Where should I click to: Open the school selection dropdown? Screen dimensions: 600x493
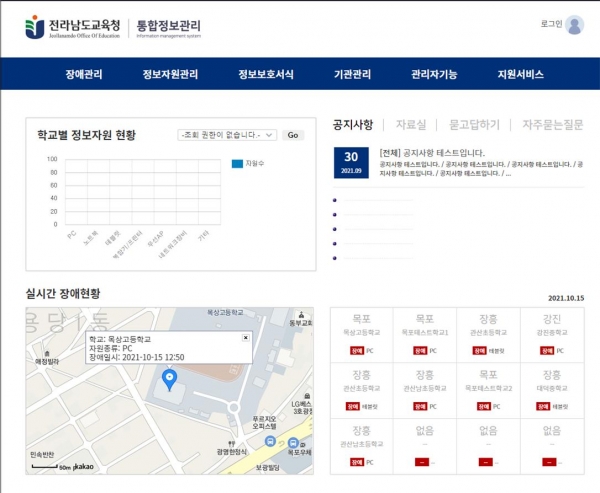coord(225,135)
